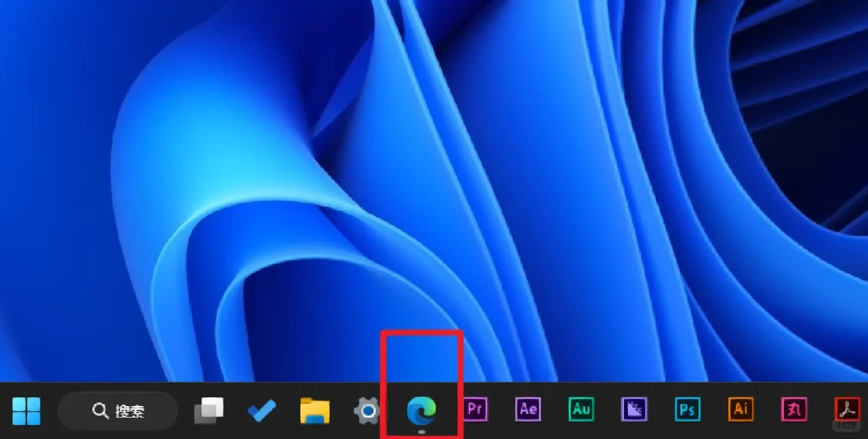Launch Adobe Audition (Au)
The width and height of the screenshot is (868, 439).
tap(582, 410)
